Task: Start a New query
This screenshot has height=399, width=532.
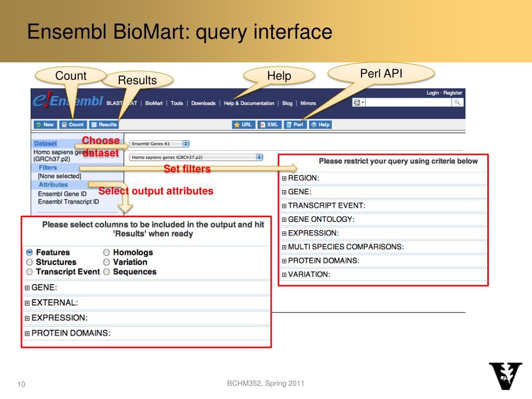Action: point(45,125)
